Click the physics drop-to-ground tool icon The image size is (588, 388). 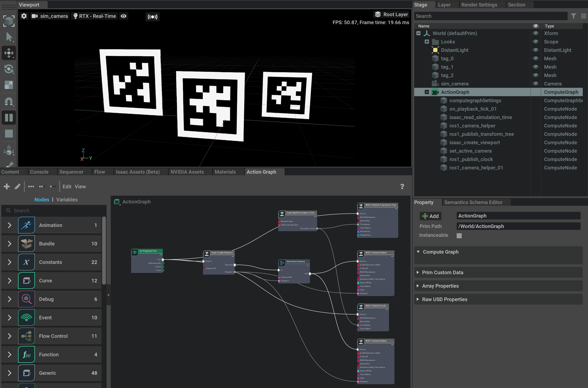click(9, 150)
